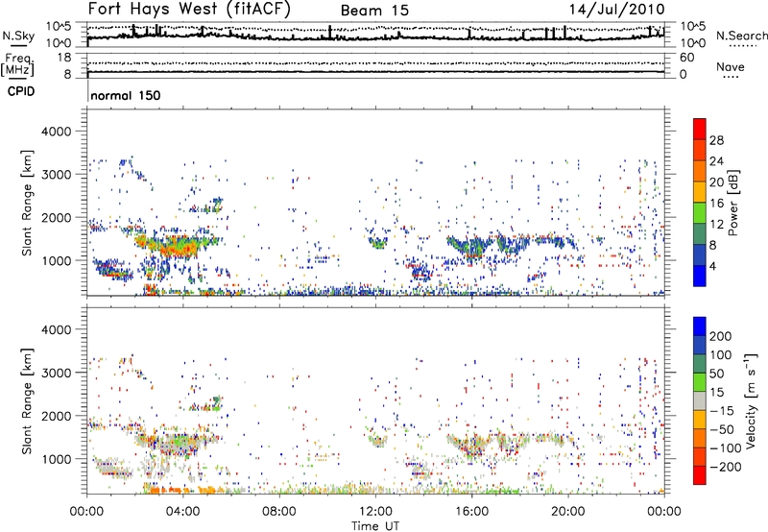Click the title 'Fort Hays West (fitACF)'
768x532 pixels.
[x=189, y=10]
